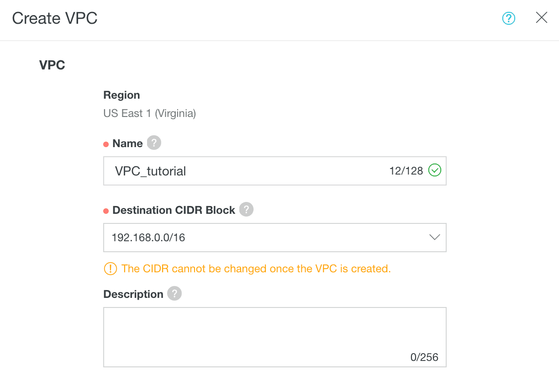Image resolution: width=559 pixels, height=392 pixels.
Task: Click the orange CIDR warning icon
Action: [x=110, y=269]
